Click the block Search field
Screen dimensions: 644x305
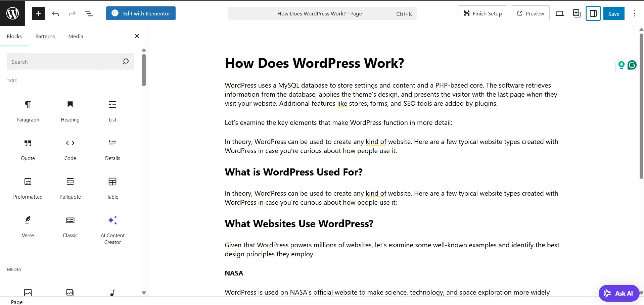pos(70,62)
